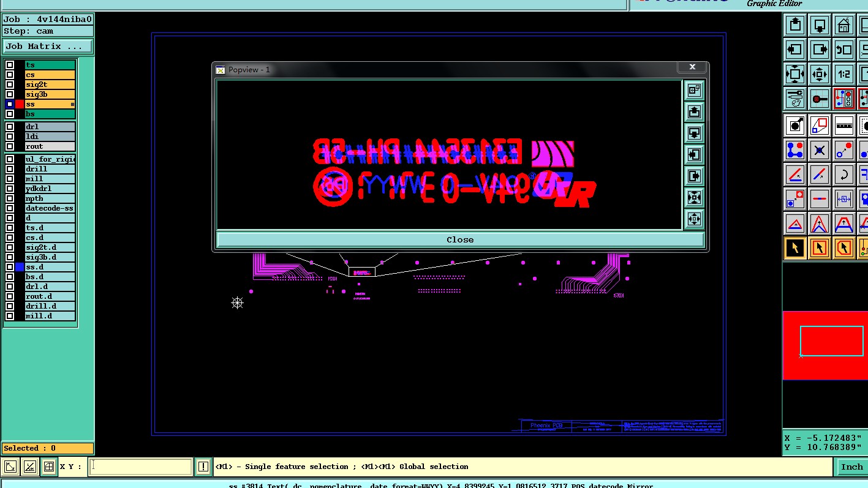Click the blue color swatch of ss.d layer
The width and height of the screenshot is (868, 488).
pos(20,267)
